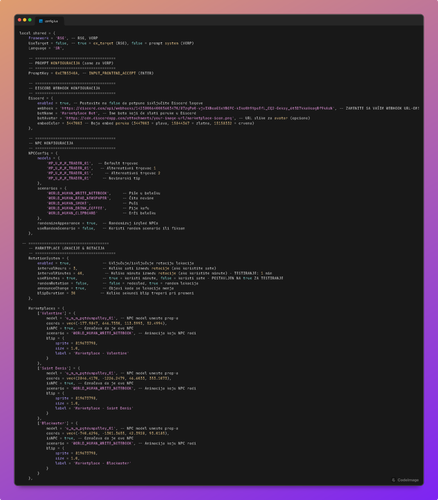Click the 'intervalMinutes' line
This screenshot has width=438, height=500.
(155, 273)
